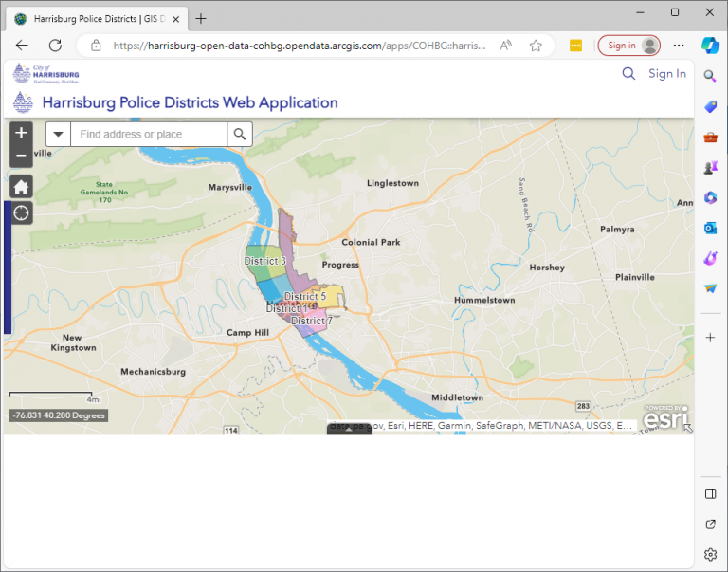Click the browser profile Sign in button
This screenshot has height=572, width=728.
(628, 46)
